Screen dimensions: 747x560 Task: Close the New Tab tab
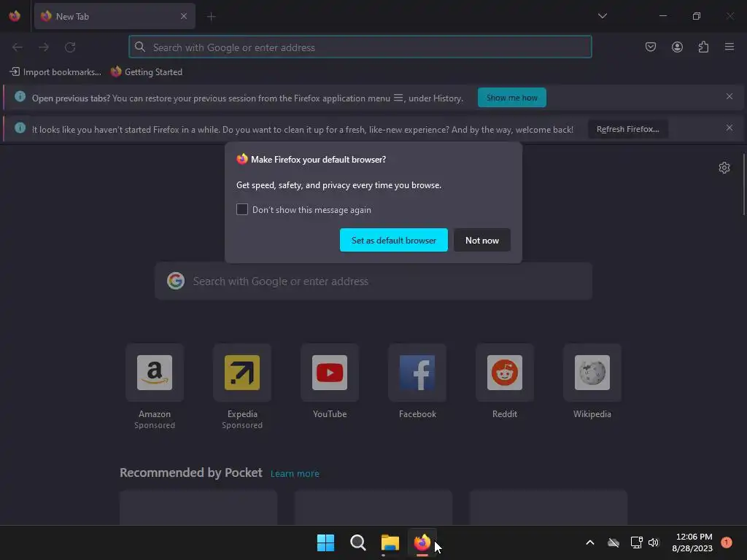coord(184,16)
